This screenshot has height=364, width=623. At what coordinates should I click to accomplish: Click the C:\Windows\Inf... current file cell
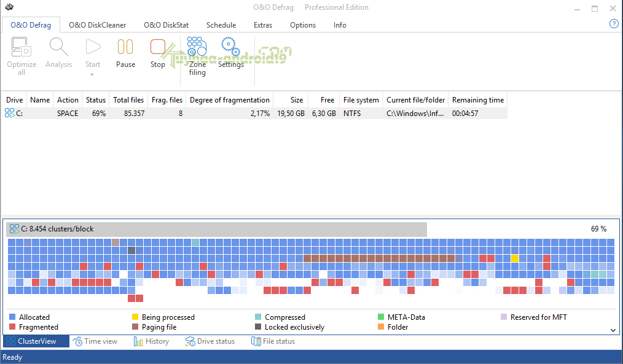[x=415, y=114]
